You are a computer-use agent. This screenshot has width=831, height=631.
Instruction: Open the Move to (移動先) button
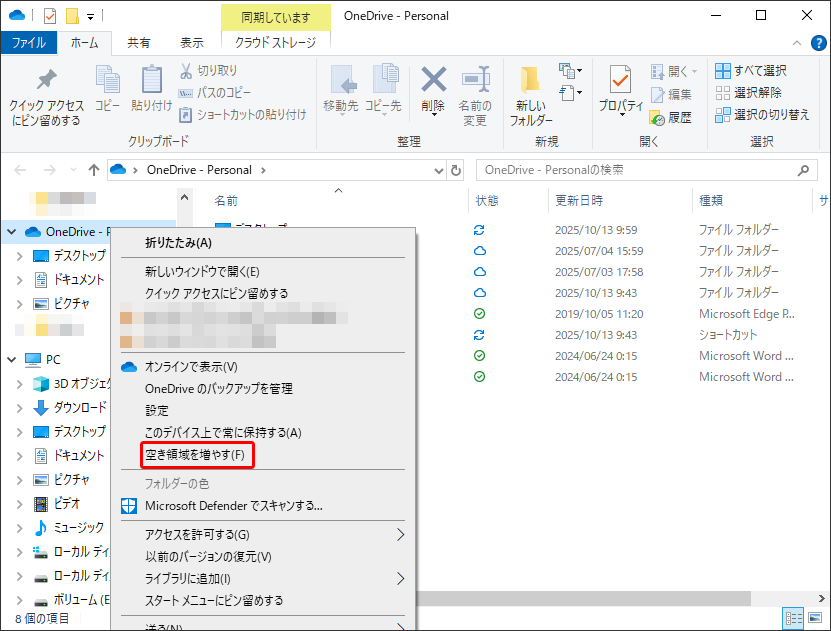(x=341, y=89)
